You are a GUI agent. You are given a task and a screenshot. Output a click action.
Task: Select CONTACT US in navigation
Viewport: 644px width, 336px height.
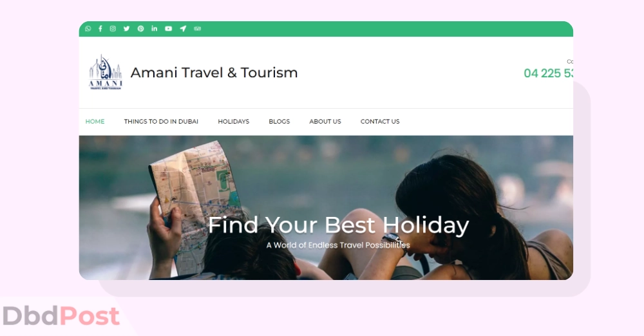click(x=380, y=122)
